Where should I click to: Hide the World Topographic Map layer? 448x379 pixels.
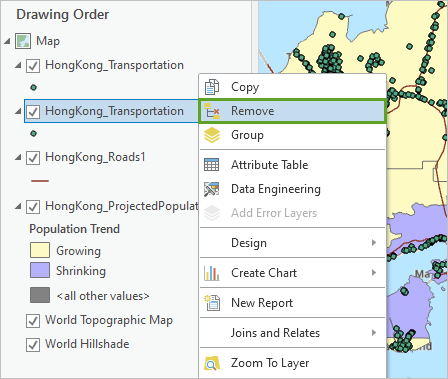coord(33,321)
